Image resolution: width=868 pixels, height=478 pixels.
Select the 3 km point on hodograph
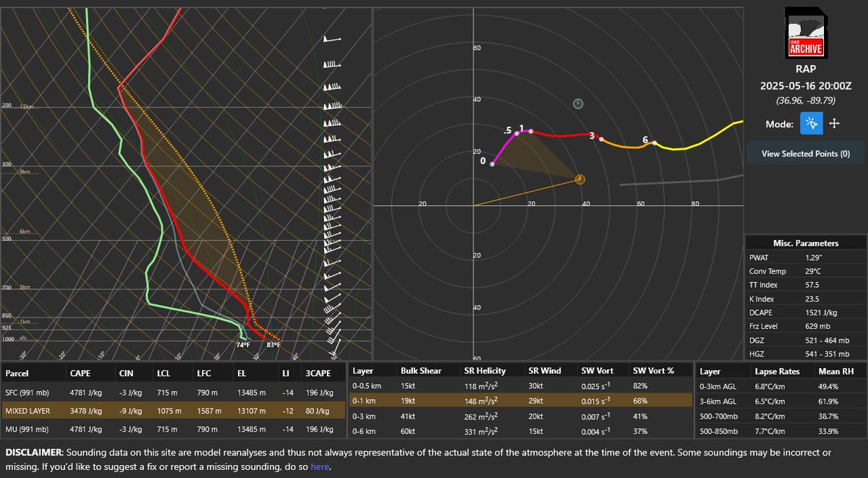(x=601, y=138)
